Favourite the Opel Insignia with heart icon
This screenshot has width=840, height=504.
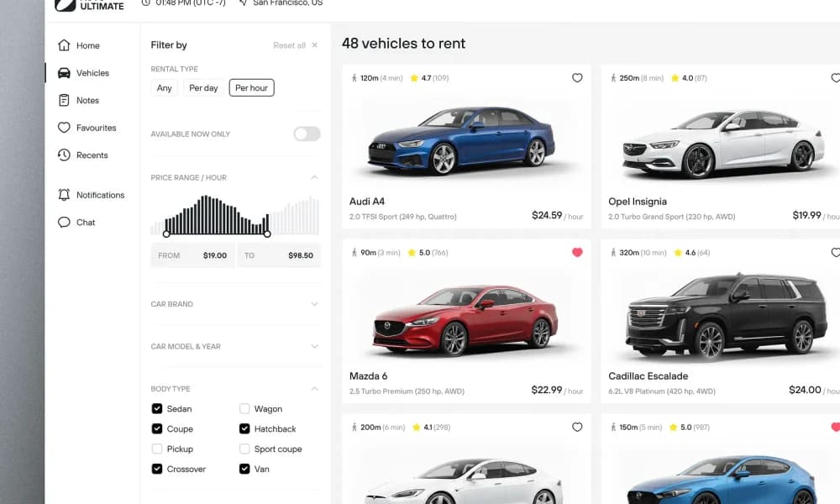click(x=835, y=77)
